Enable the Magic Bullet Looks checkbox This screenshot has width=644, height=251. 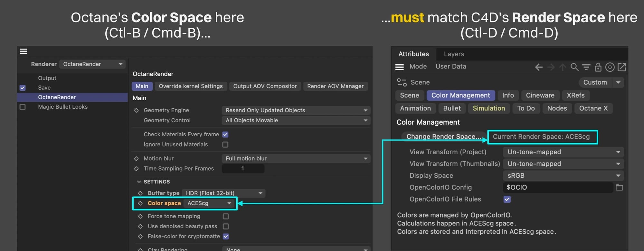(23, 107)
